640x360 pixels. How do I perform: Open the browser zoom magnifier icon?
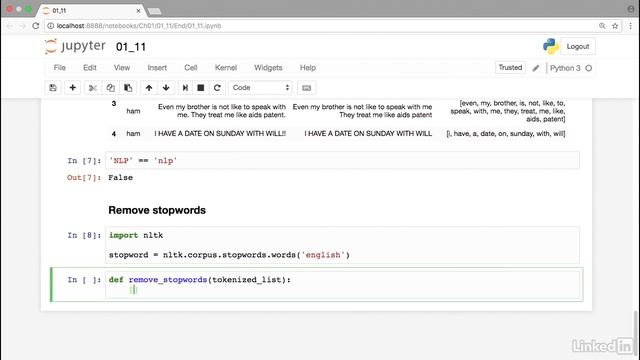point(602,26)
